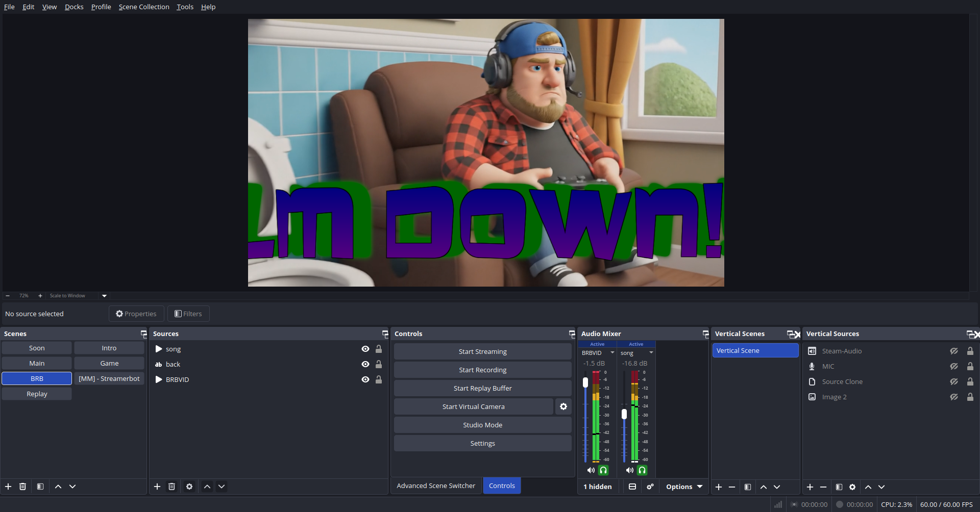Screen dimensions: 980x512
Task: Toggle visibility of back source
Action: 365,364
